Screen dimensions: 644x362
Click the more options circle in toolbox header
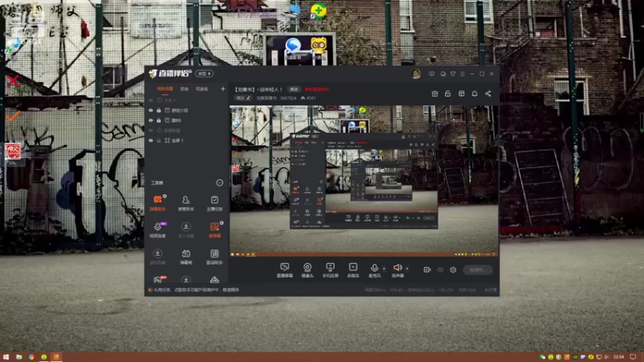(x=219, y=183)
